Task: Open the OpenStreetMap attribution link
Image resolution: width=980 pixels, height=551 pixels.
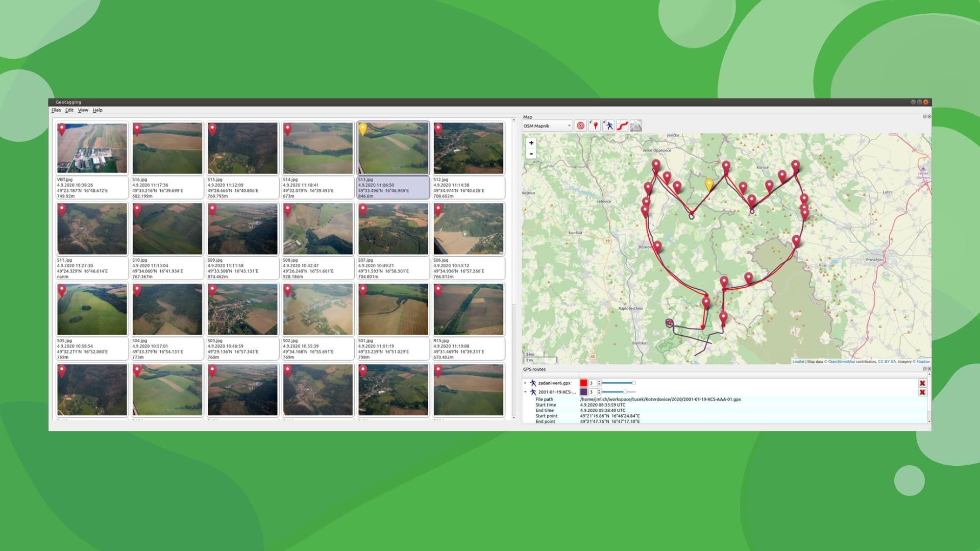Action: (x=841, y=362)
